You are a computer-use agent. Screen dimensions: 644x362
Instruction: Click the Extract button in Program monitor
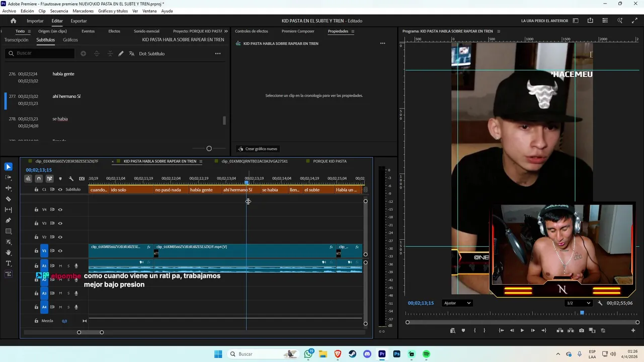tap(571, 330)
